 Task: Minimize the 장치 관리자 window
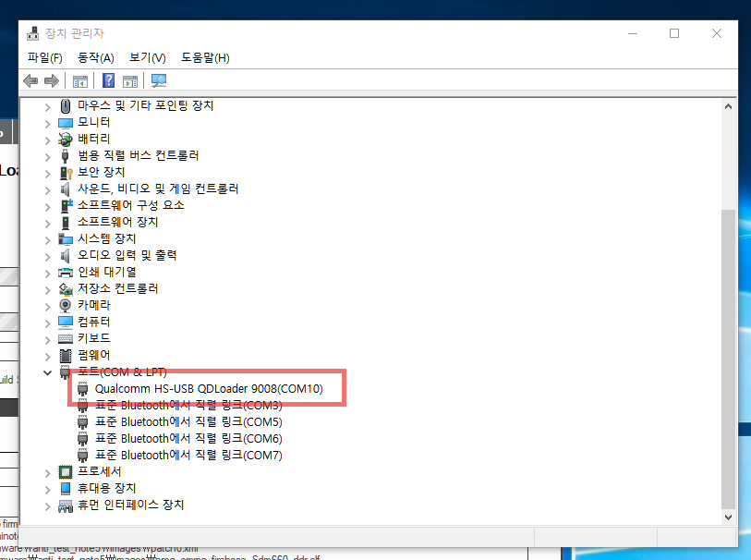coord(633,33)
